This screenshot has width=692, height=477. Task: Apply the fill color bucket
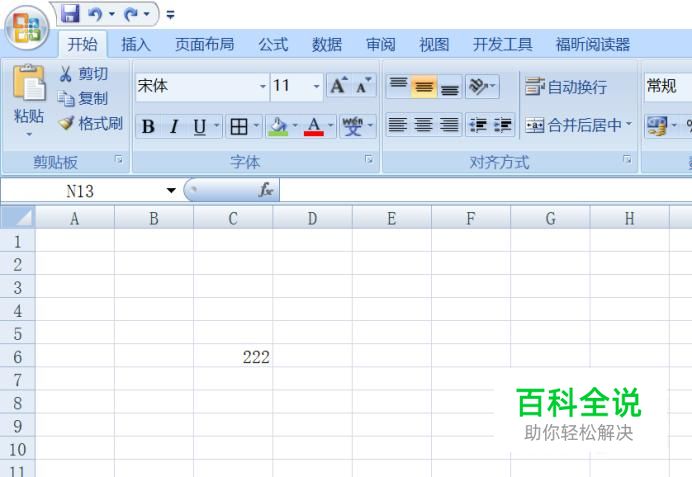point(278,127)
